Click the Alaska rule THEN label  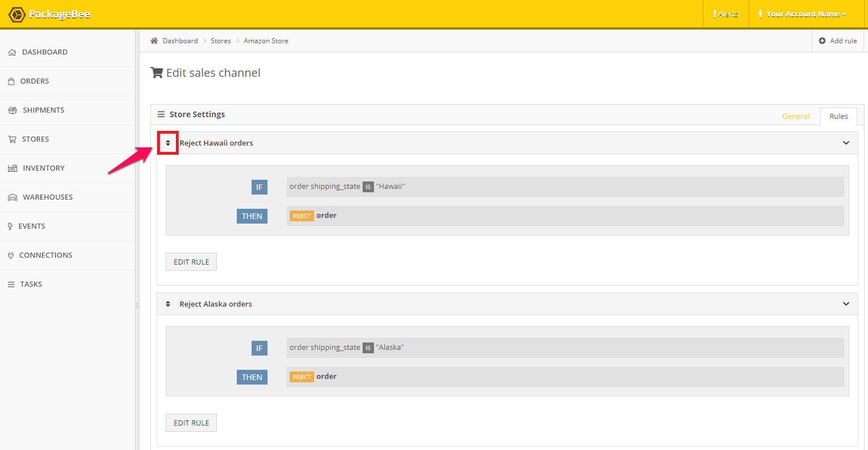(252, 377)
